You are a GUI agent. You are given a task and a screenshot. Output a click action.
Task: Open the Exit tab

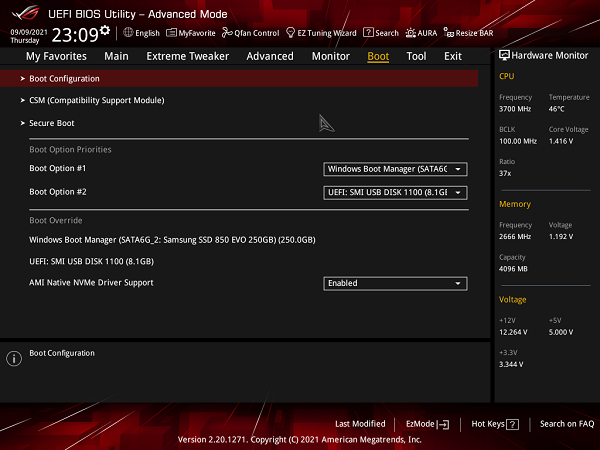point(453,56)
